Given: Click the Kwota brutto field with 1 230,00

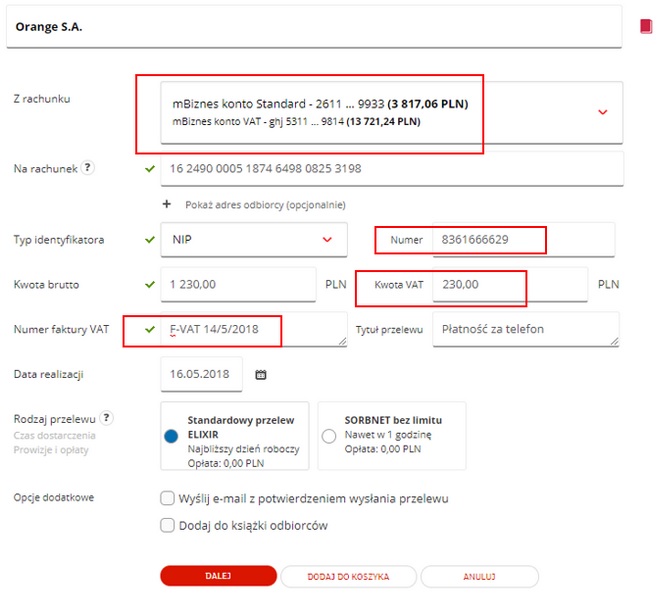Looking at the screenshot, I should tap(238, 284).
